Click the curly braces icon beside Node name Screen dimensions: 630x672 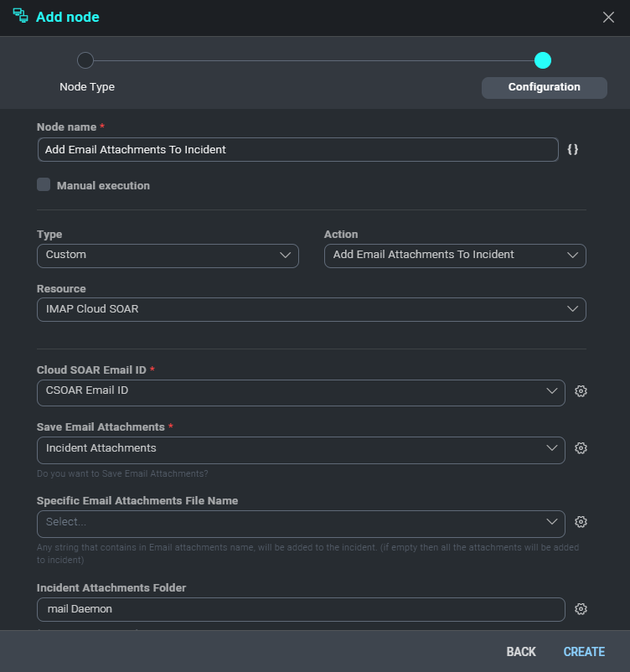coord(573,149)
